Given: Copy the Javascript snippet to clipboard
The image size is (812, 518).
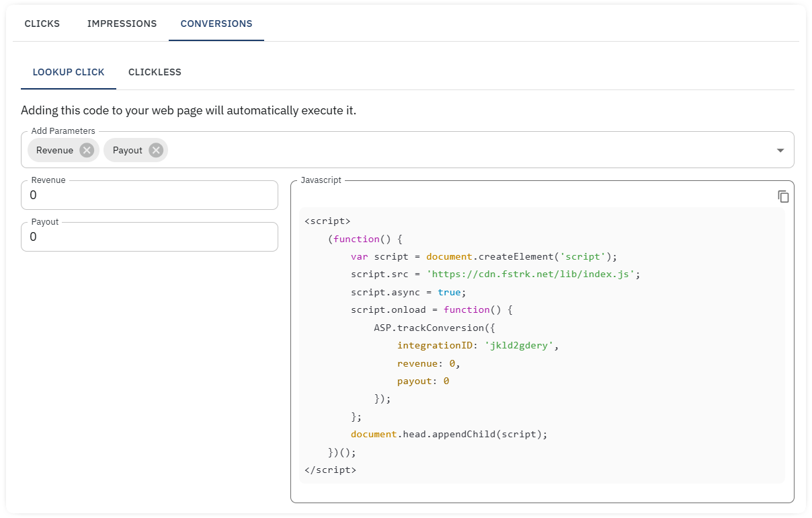Looking at the screenshot, I should tap(783, 196).
